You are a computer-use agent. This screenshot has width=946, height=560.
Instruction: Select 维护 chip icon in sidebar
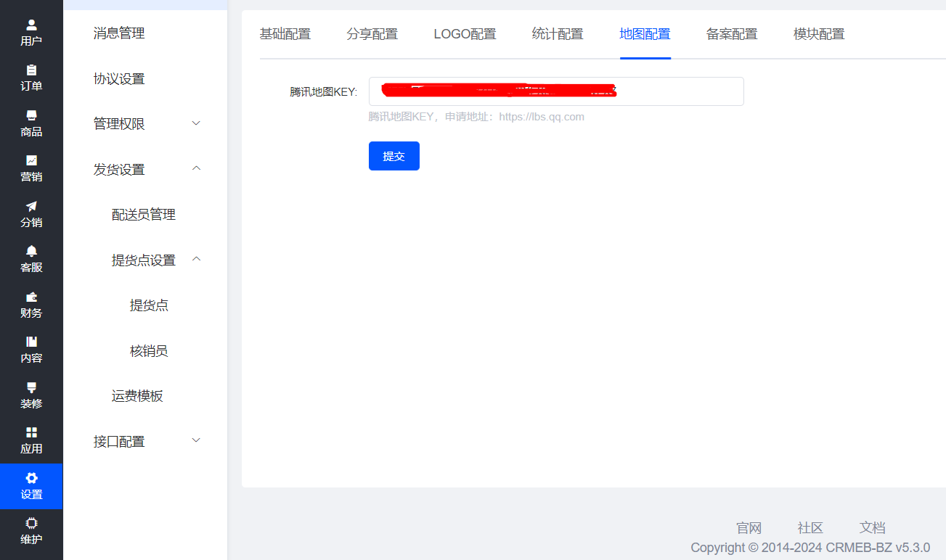tap(31, 523)
